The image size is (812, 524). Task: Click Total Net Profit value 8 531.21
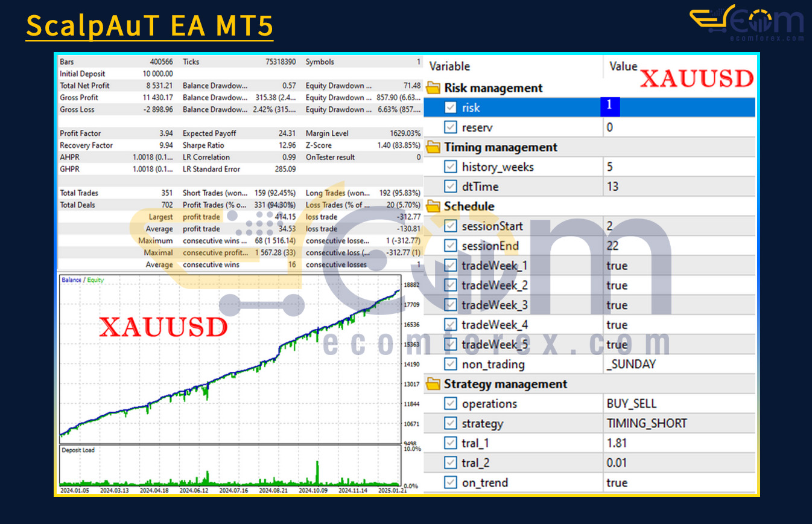(159, 86)
